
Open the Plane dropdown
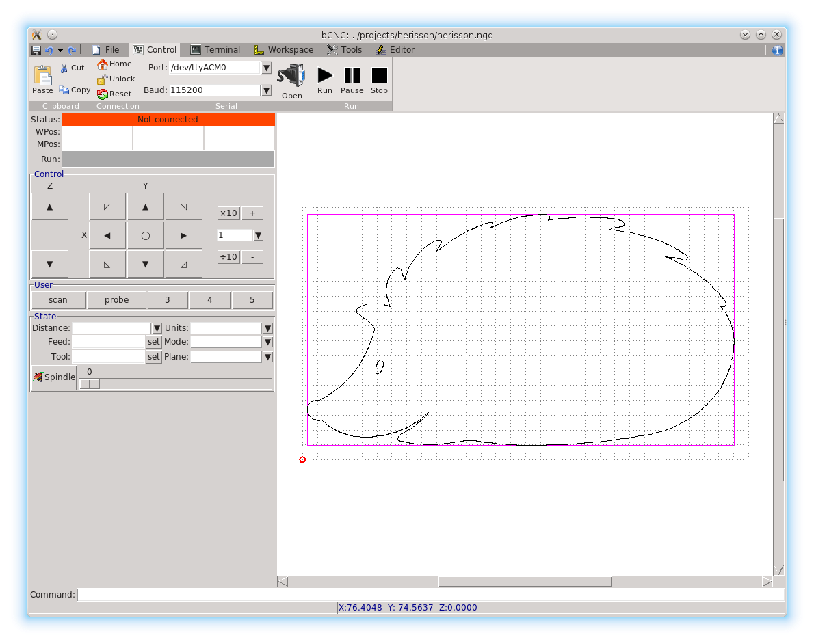click(x=267, y=357)
